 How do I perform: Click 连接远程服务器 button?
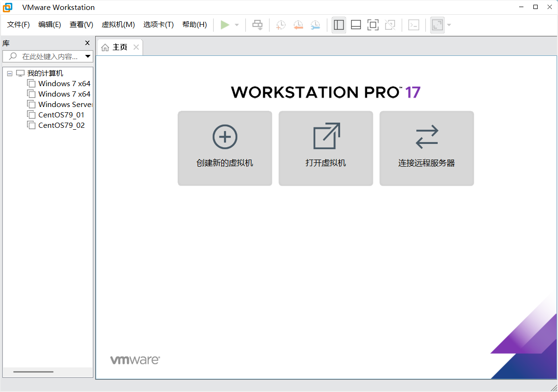click(x=427, y=148)
